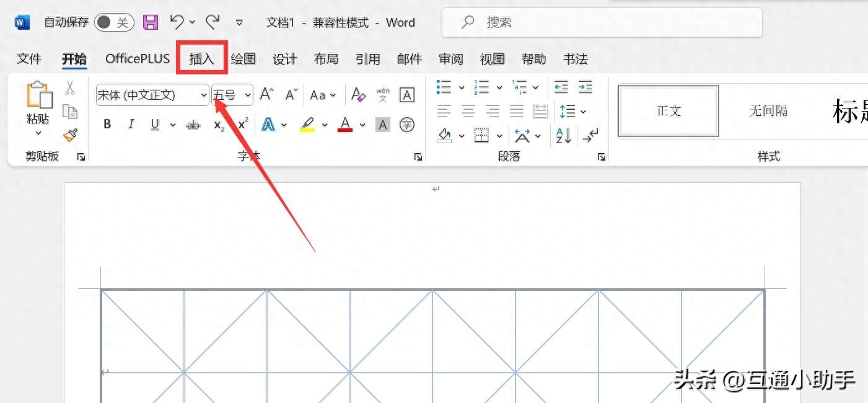Open the 插入 ribbon tab

point(201,59)
